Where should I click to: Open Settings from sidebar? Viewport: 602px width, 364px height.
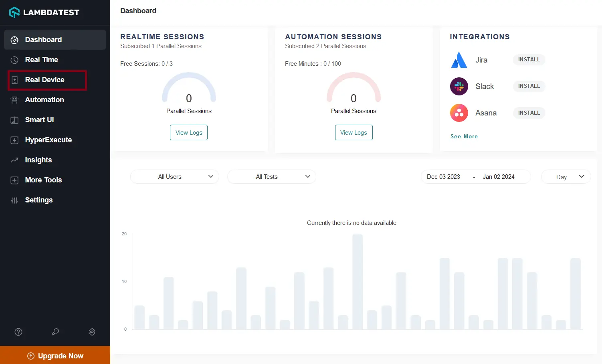click(x=55, y=200)
